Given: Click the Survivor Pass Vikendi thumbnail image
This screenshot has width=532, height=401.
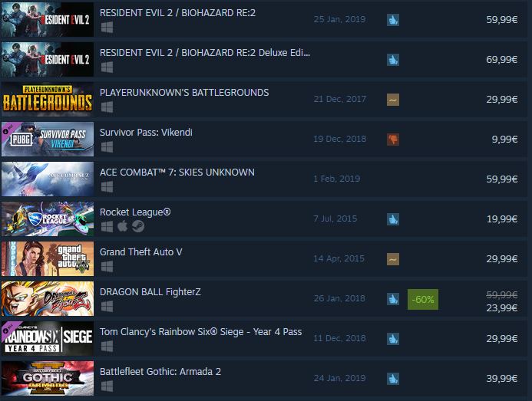Looking at the screenshot, I should 48,139.
